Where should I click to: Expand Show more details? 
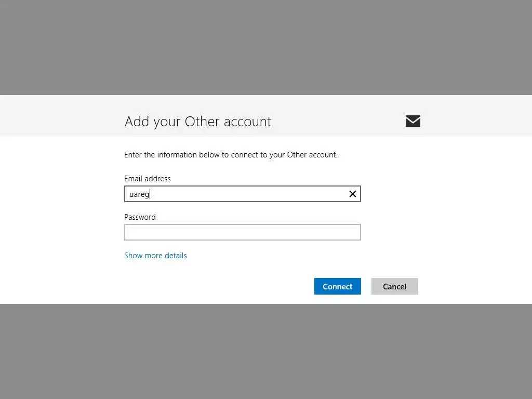[155, 256]
